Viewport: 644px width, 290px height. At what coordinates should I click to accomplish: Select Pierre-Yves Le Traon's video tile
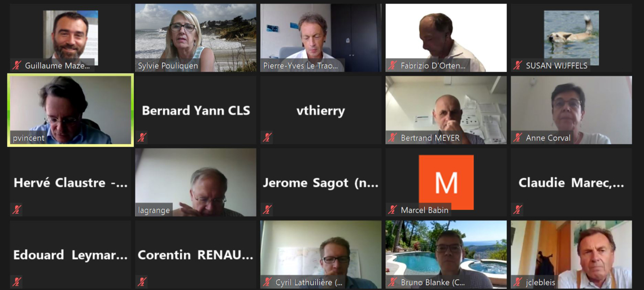[321, 38]
